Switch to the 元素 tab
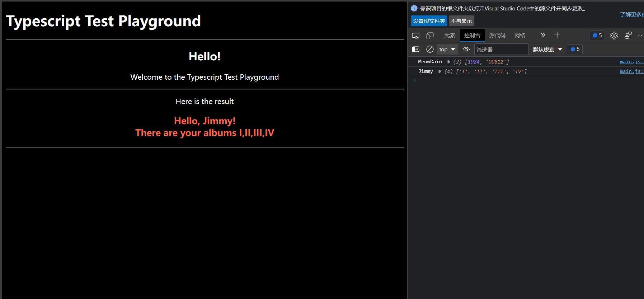This screenshot has width=644, height=299. click(x=450, y=36)
